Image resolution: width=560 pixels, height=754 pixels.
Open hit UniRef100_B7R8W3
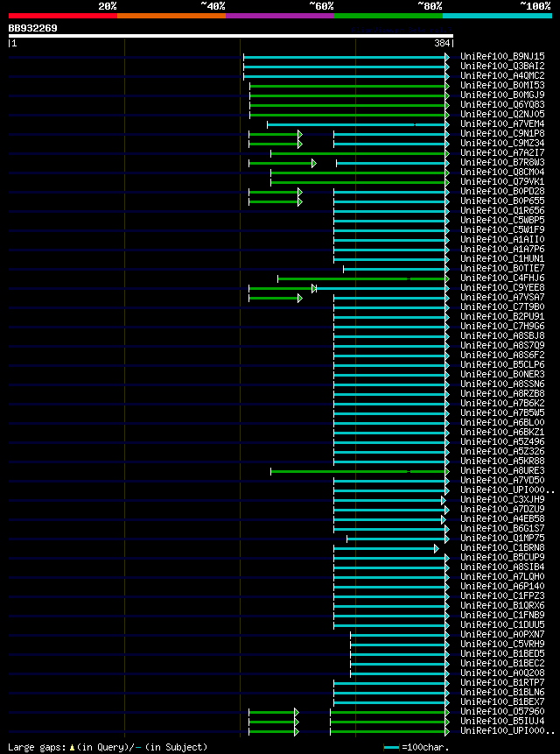[502, 163]
